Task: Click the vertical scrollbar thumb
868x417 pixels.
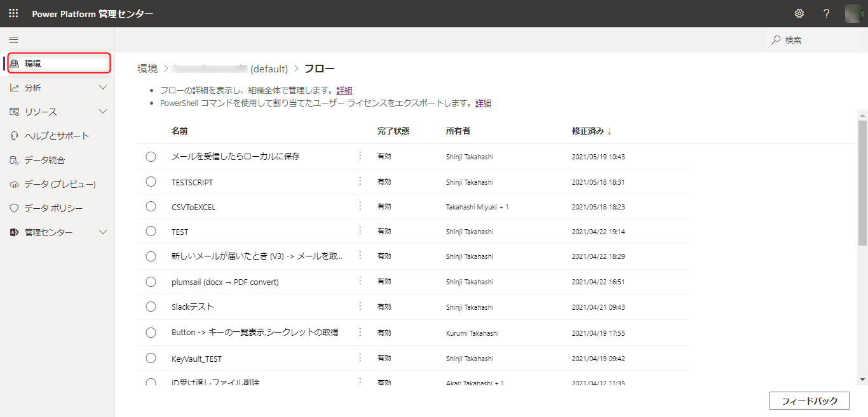Action: [x=862, y=183]
